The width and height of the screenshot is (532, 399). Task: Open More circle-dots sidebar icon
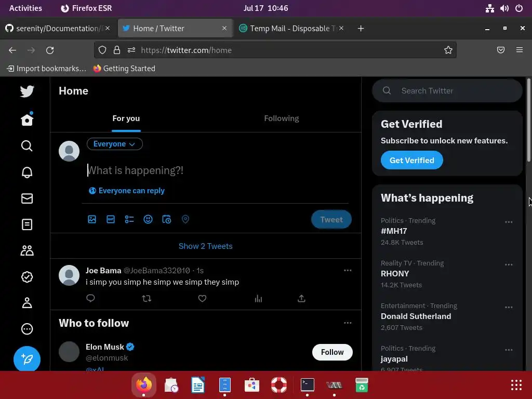(27, 329)
